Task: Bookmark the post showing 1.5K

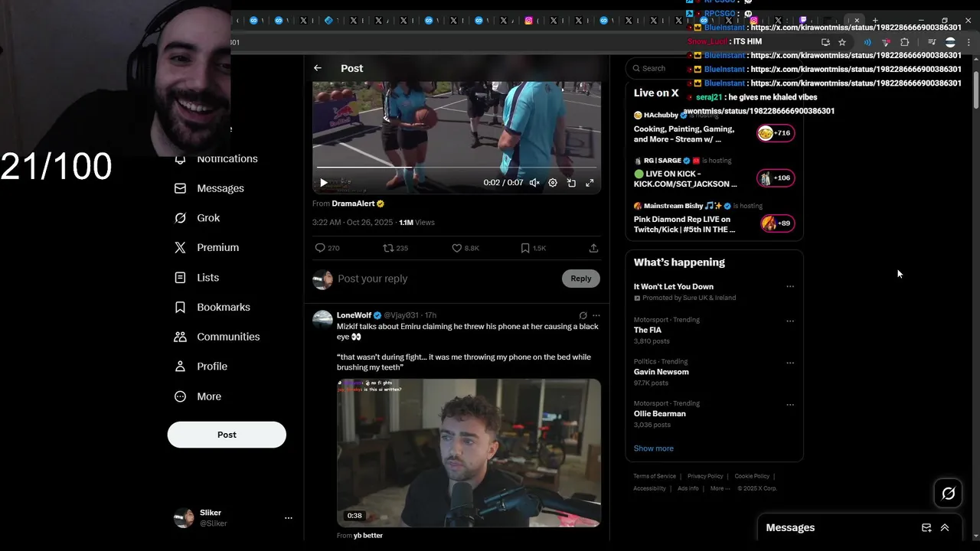Action: [x=533, y=248]
